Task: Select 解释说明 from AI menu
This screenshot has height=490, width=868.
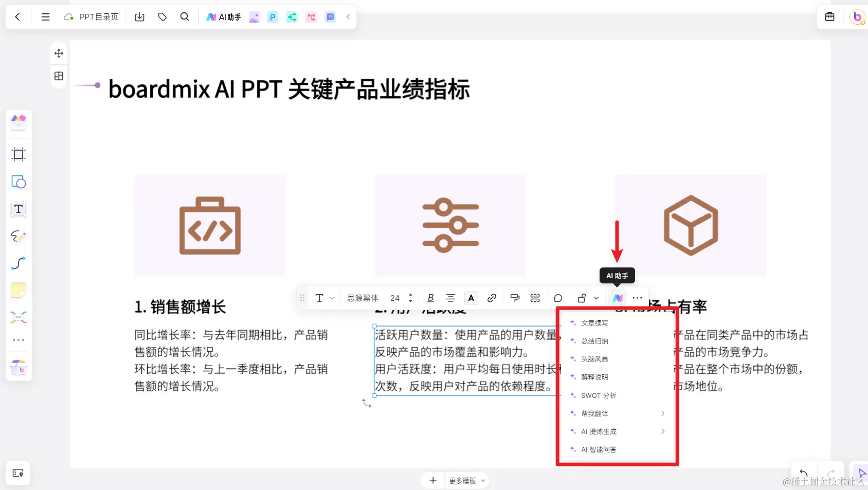Action: tap(617, 377)
